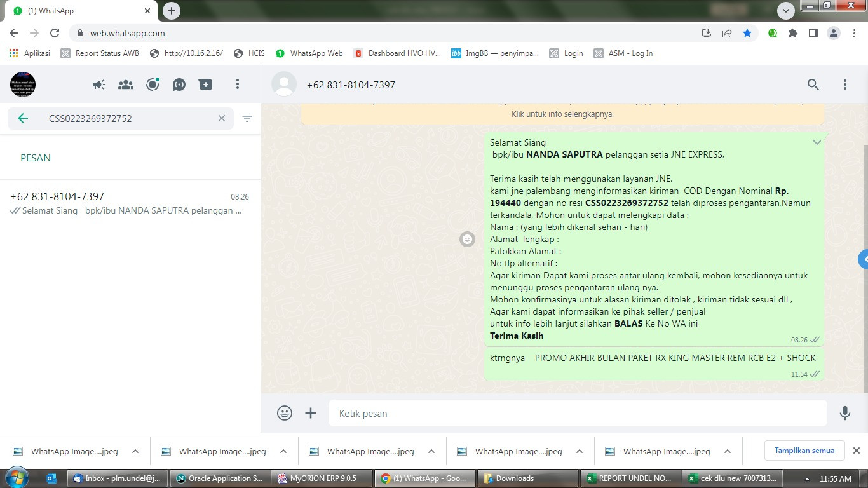Open the conversation three-dot menu
The height and width of the screenshot is (488, 868).
pos(845,84)
